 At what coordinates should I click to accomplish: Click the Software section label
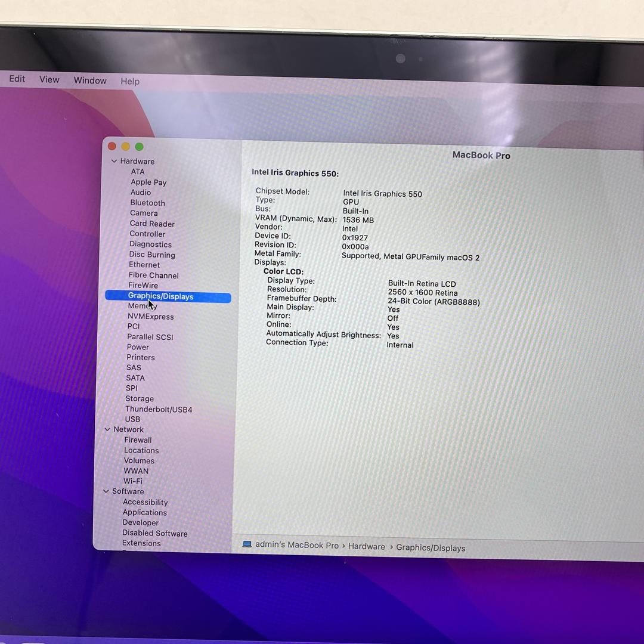(x=128, y=491)
